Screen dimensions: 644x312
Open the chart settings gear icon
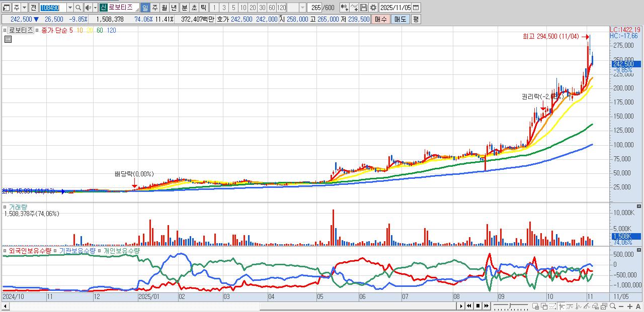tap(373, 8)
